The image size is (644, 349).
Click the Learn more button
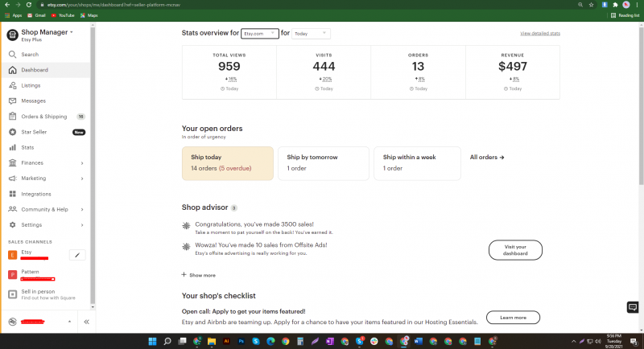point(513,318)
